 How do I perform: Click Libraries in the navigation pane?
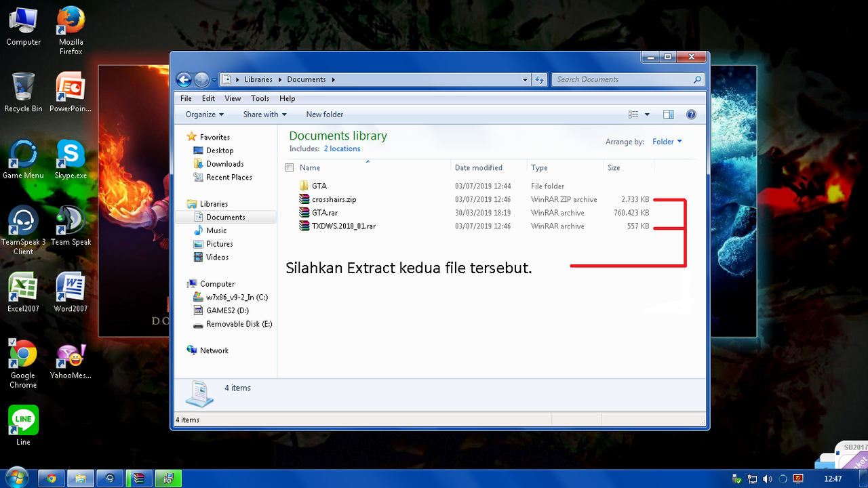[x=214, y=204]
